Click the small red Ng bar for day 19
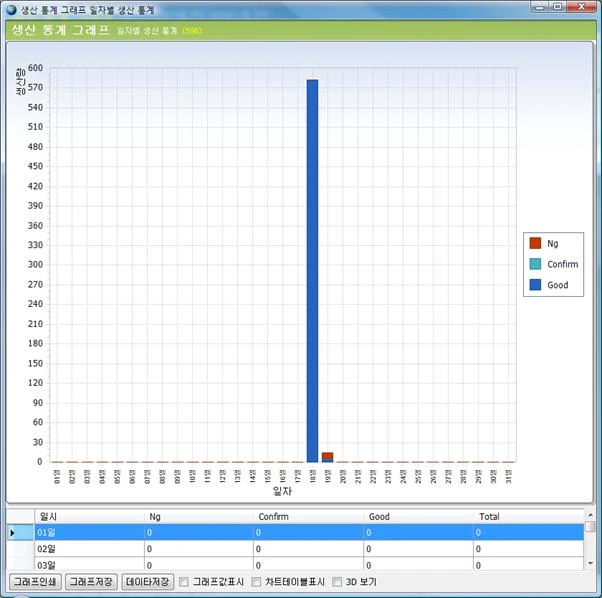The height and width of the screenshot is (598, 602). pyautogui.click(x=327, y=456)
